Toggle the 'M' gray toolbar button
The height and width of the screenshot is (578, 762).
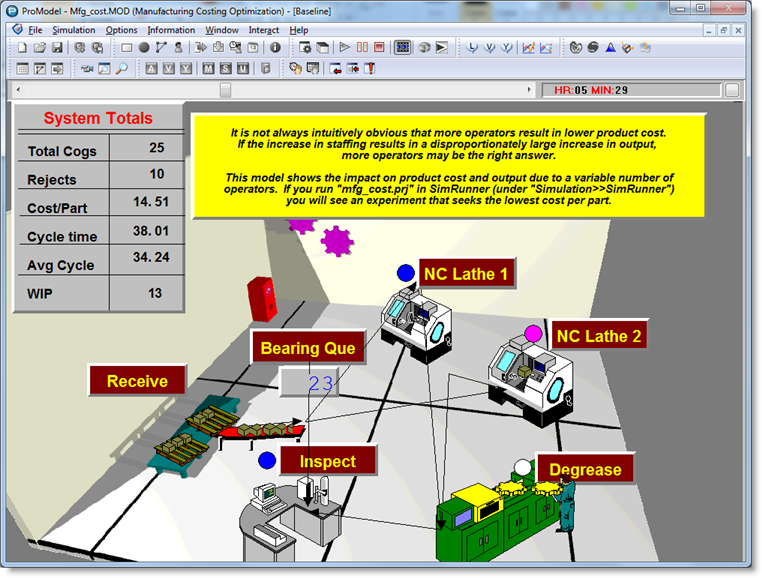point(208,69)
